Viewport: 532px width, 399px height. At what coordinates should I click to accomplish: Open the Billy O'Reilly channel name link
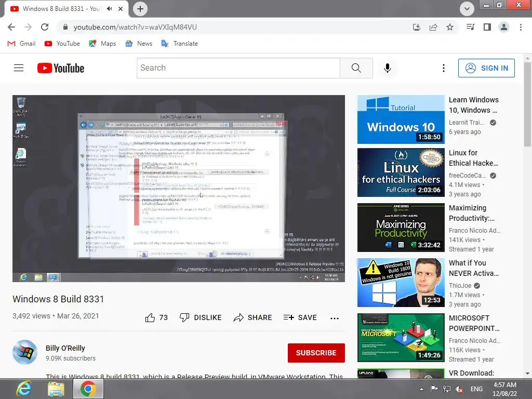click(x=65, y=348)
